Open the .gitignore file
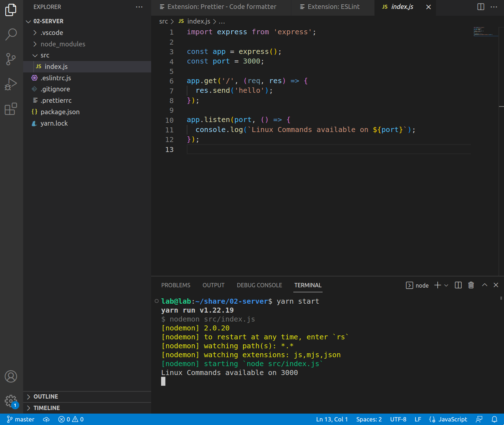 (x=87, y=89)
